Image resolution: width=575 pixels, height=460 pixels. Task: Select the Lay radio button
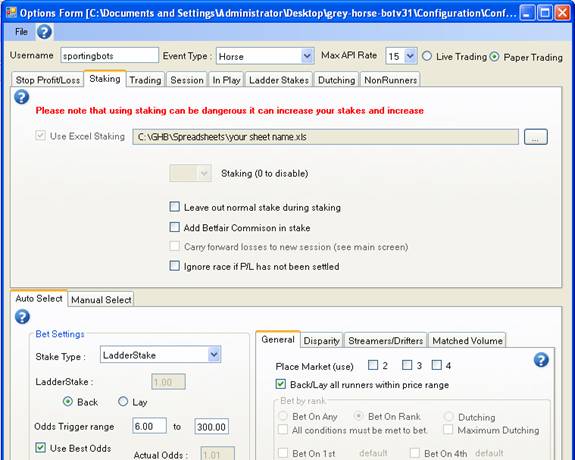(x=123, y=401)
